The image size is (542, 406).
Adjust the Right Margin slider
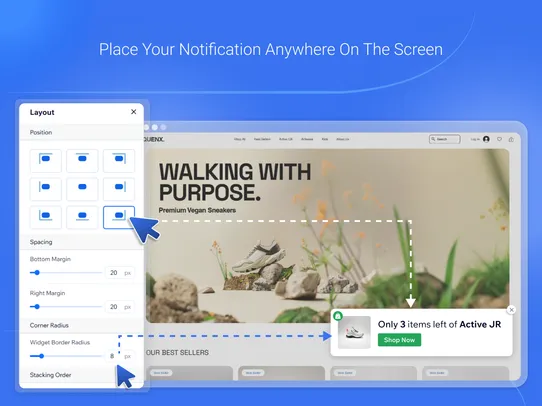pos(66,306)
